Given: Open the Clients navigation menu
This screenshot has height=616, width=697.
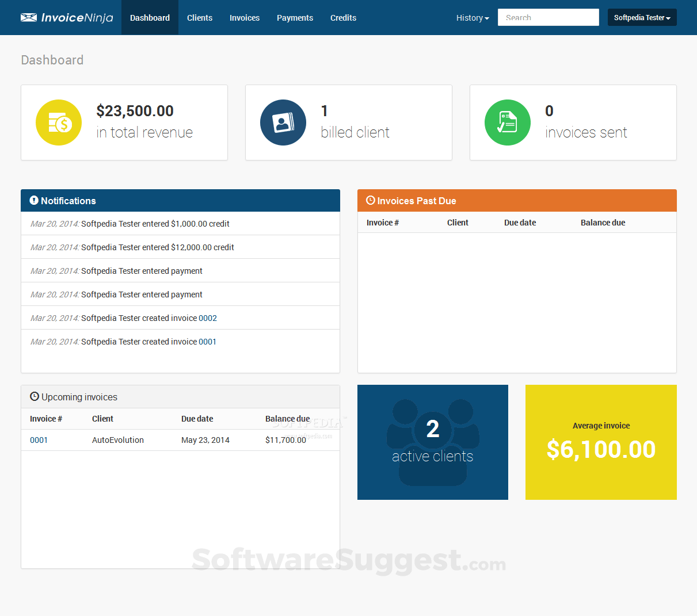Looking at the screenshot, I should (x=200, y=17).
